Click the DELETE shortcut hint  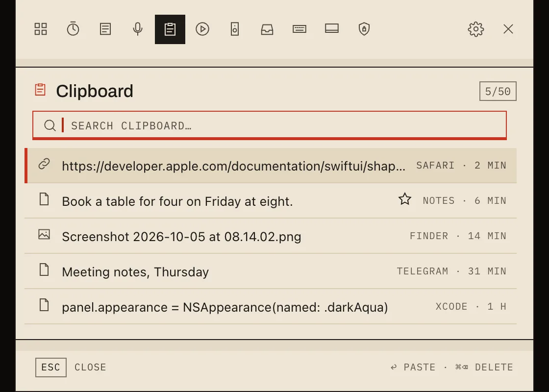click(x=484, y=367)
